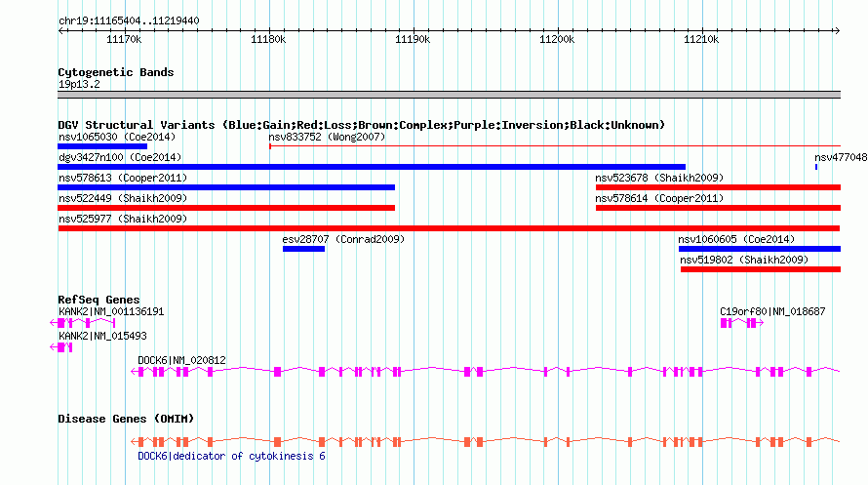The image size is (868, 485).
Task: Click the 11210k ruler position
Action: tap(701, 39)
